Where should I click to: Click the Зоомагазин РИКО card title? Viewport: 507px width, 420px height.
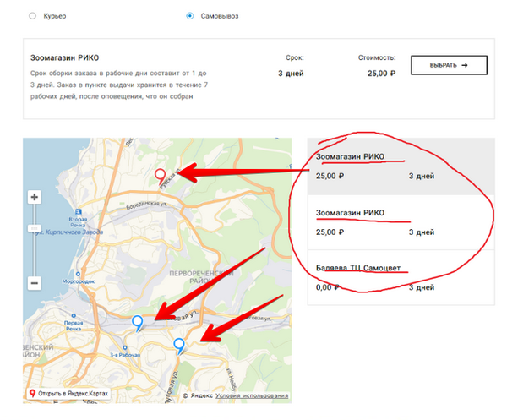click(x=65, y=57)
